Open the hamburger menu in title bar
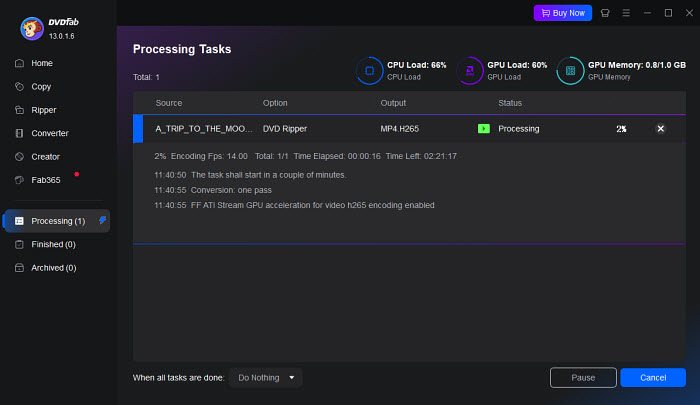Viewport: 700px width, 405px height. 626,13
